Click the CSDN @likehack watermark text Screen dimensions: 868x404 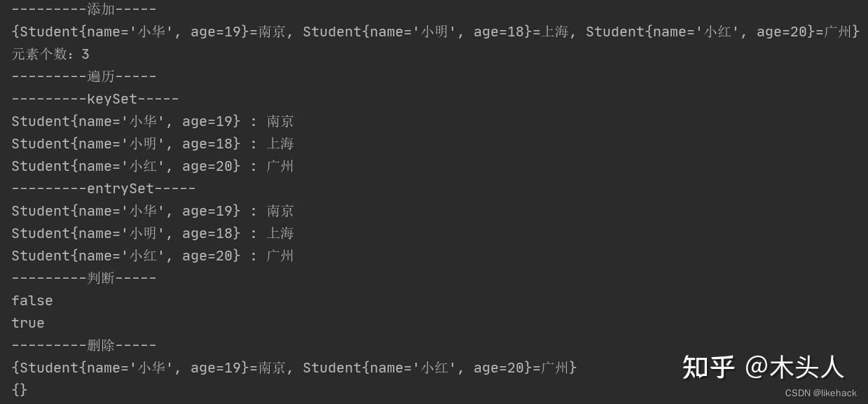820,393
